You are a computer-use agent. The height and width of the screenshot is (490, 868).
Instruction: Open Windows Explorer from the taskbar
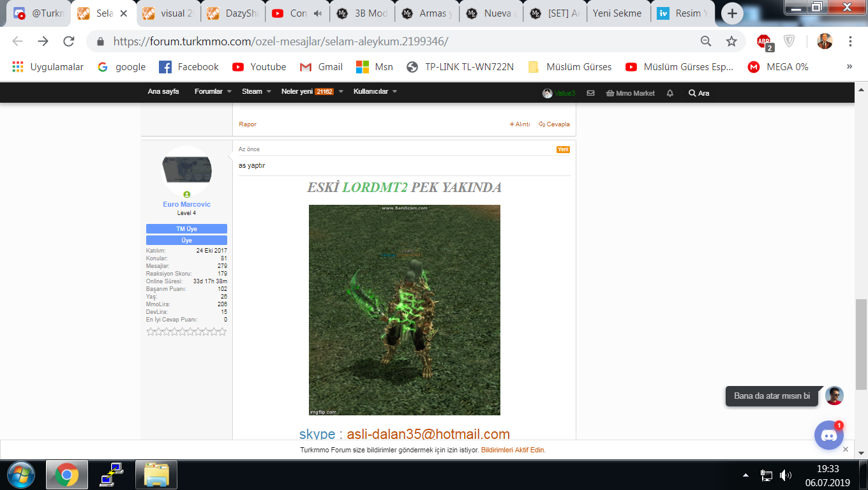tap(156, 475)
